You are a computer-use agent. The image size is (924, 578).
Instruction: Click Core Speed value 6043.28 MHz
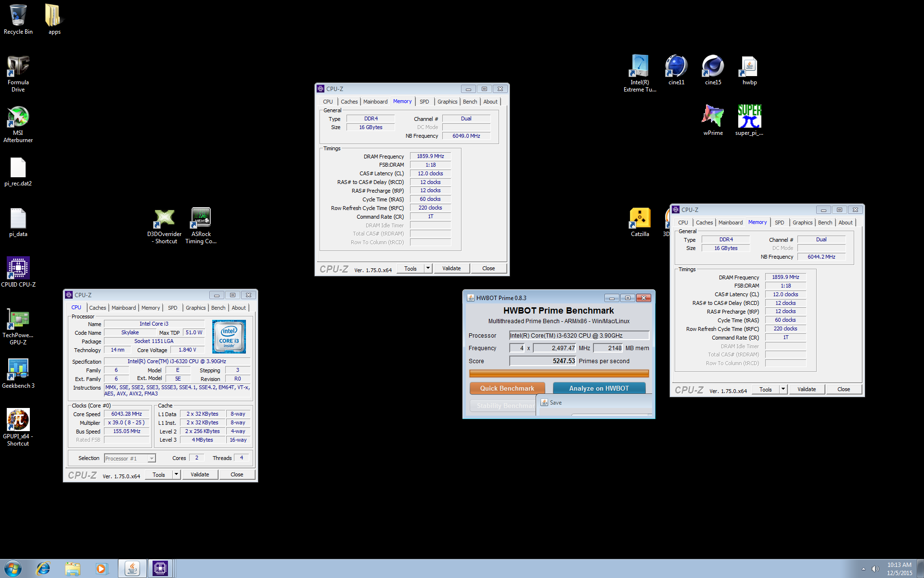(x=127, y=414)
